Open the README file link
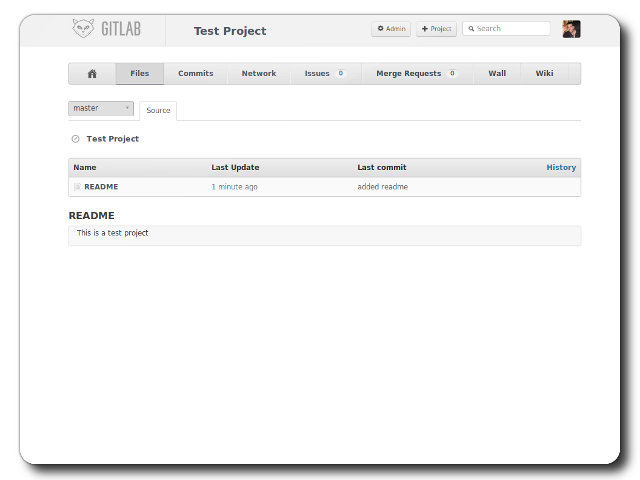Screen dimensions: 640x480 (101, 187)
